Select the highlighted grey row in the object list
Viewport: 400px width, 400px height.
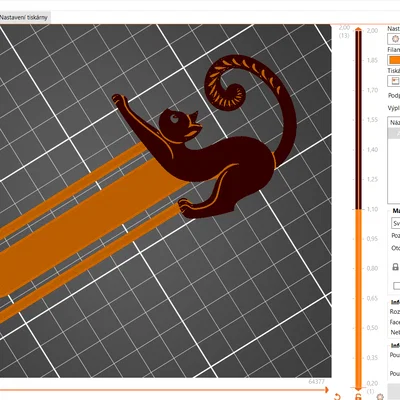pos(395,133)
